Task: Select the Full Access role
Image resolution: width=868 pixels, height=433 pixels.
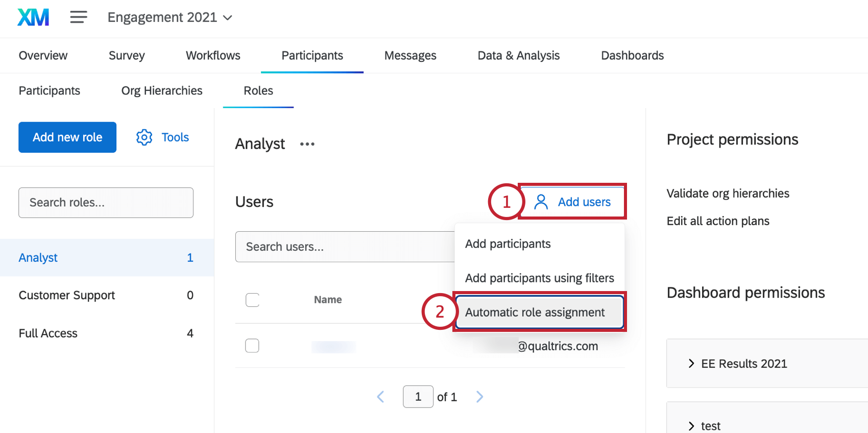Action: pyautogui.click(x=47, y=333)
